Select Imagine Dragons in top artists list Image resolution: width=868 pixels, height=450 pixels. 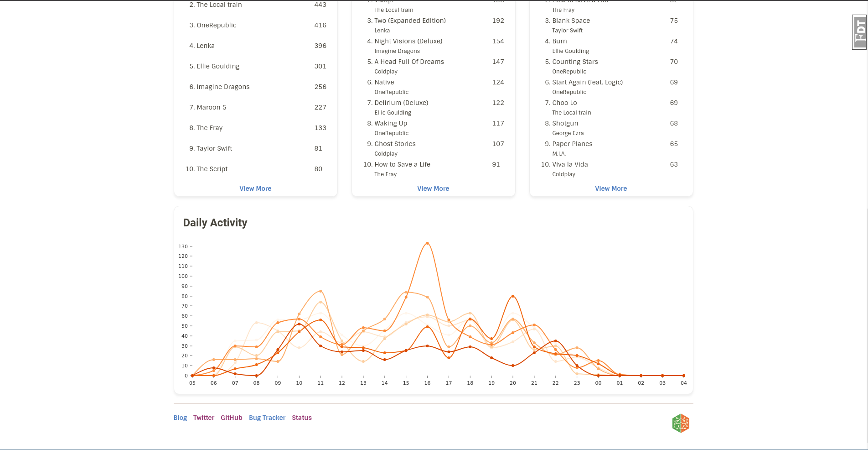223,87
